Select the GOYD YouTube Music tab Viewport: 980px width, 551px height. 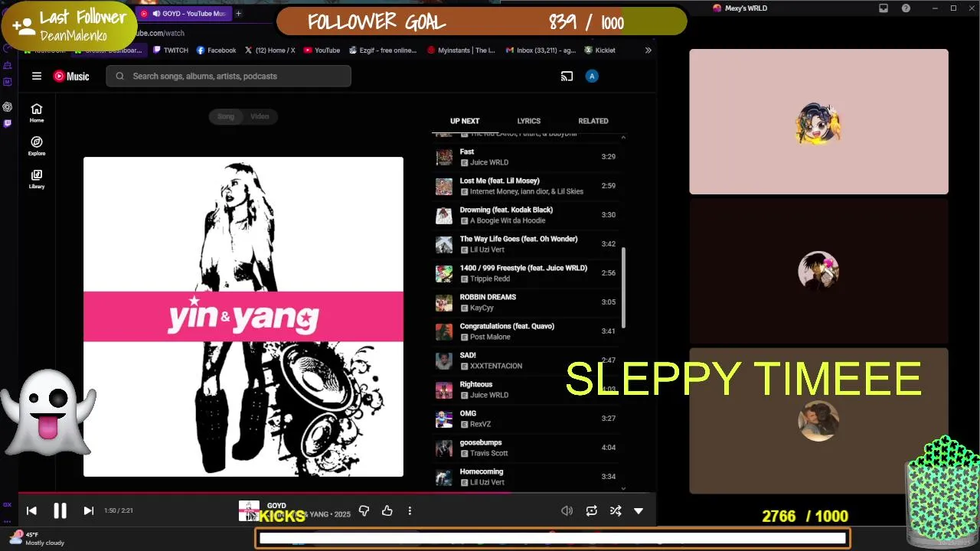tap(184, 13)
